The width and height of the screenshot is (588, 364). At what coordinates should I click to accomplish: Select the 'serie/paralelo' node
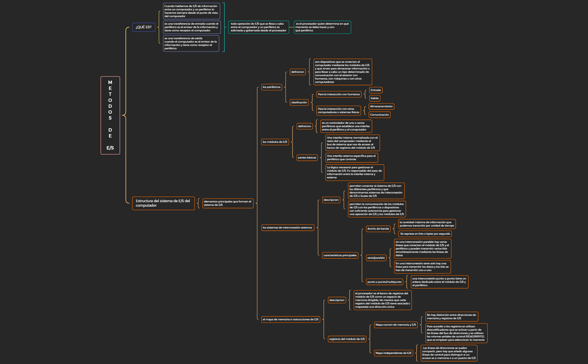point(376,258)
